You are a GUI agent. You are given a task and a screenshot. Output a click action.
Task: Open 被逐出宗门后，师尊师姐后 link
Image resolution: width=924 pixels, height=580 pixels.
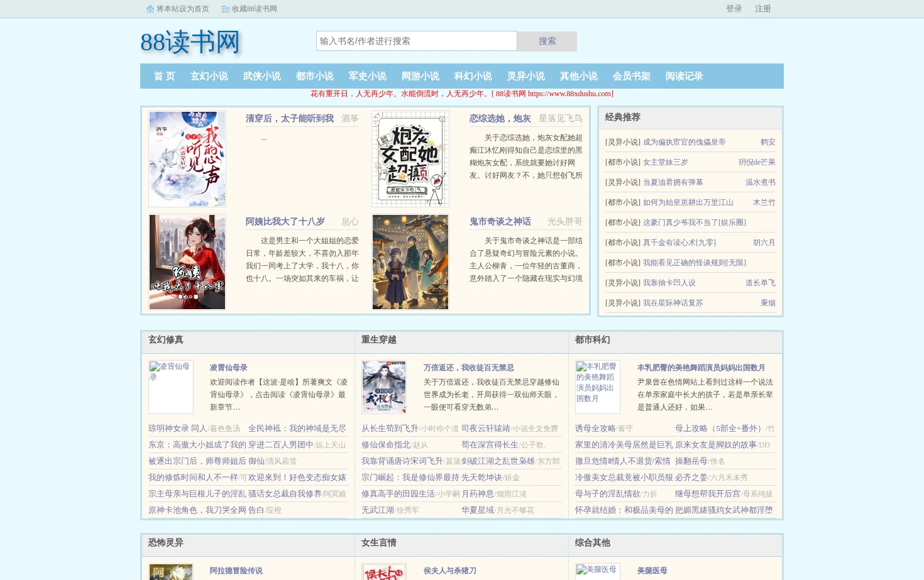click(197, 461)
